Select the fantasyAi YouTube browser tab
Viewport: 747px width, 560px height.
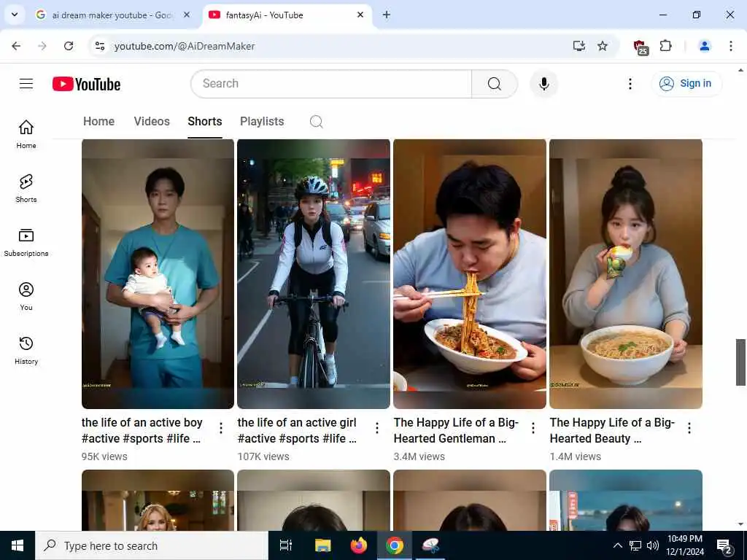click(x=286, y=15)
